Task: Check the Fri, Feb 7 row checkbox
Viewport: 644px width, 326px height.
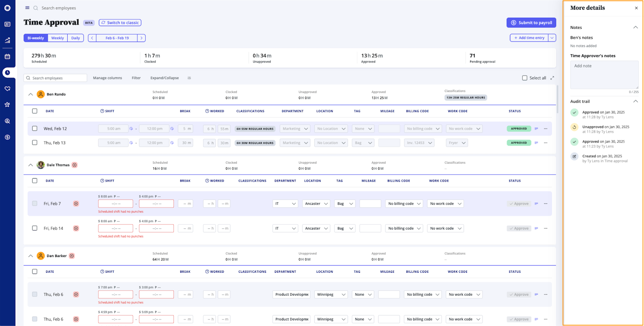Action: point(35,203)
